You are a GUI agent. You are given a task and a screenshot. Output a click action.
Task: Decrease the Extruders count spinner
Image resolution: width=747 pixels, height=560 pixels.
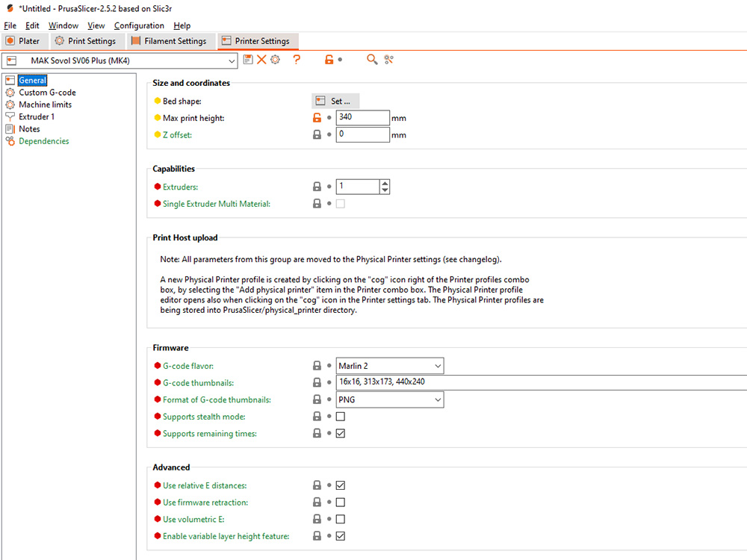pyautogui.click(x=385, y=190)
